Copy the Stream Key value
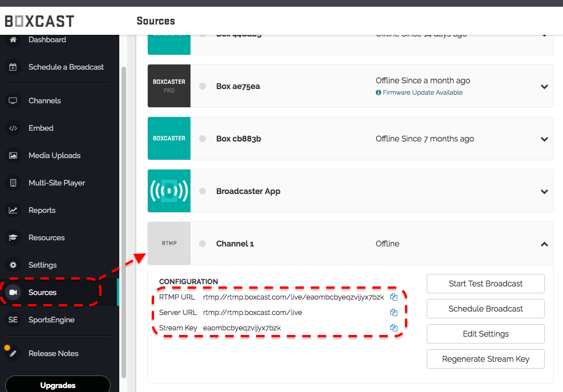The image size is (563, 392). tap(394, 328)
